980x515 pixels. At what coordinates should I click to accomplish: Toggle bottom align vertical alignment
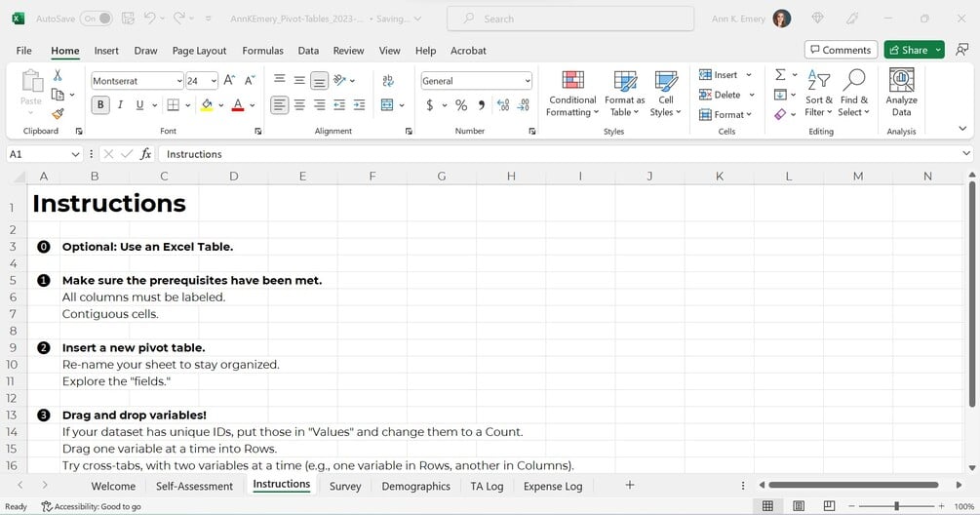tap(320, 81)
